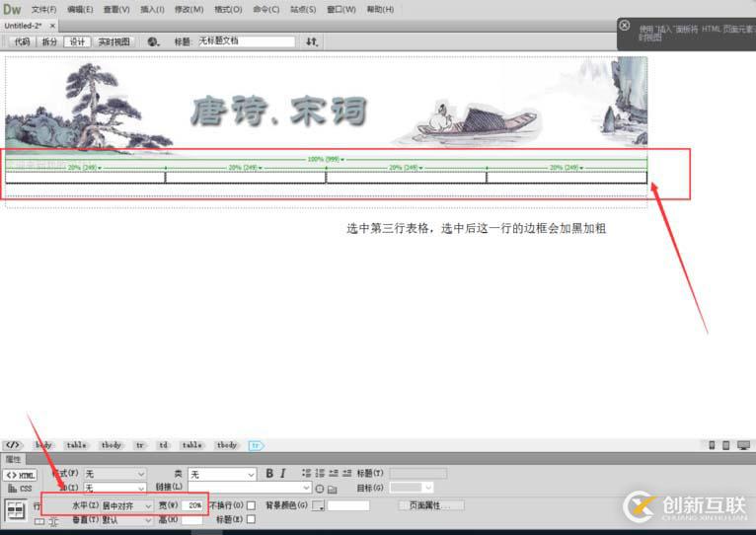The width and height of the screenshot is (756, 535).
Task: Click the merge selected cells icon
Action: [x=39, y=521]
